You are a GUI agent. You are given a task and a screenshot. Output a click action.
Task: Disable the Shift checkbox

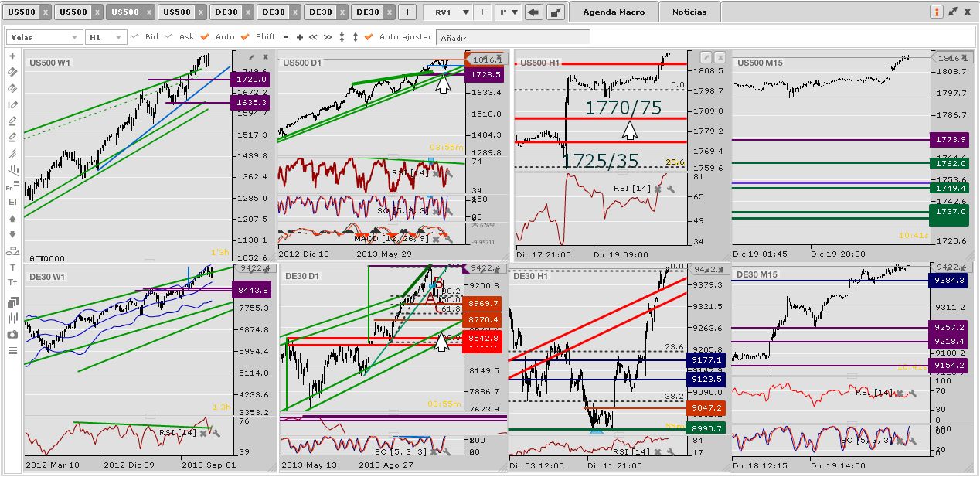pos(245,36)
